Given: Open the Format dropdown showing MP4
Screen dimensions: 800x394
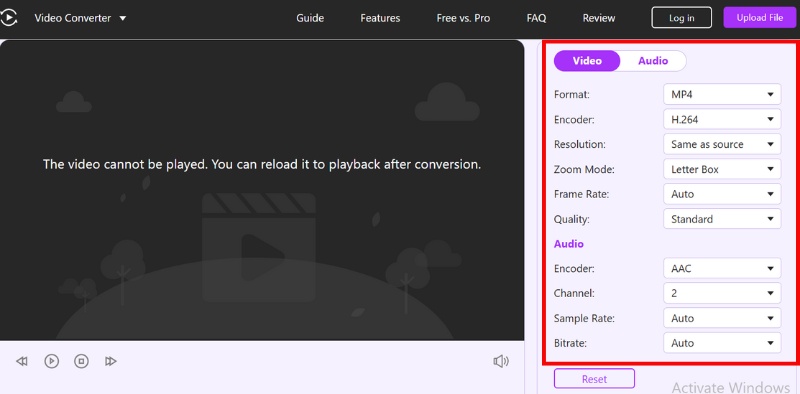Looking at the screenshot, I should 722,94.
